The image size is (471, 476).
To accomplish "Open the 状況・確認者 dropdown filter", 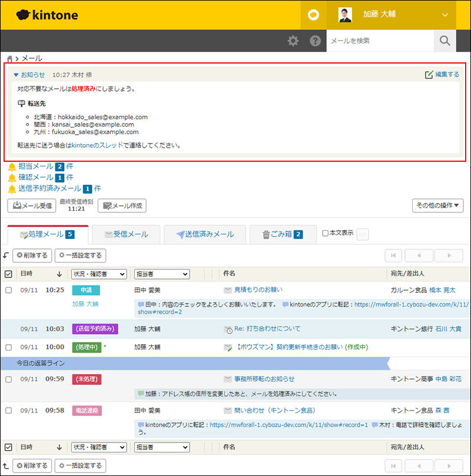I will 99,274.
